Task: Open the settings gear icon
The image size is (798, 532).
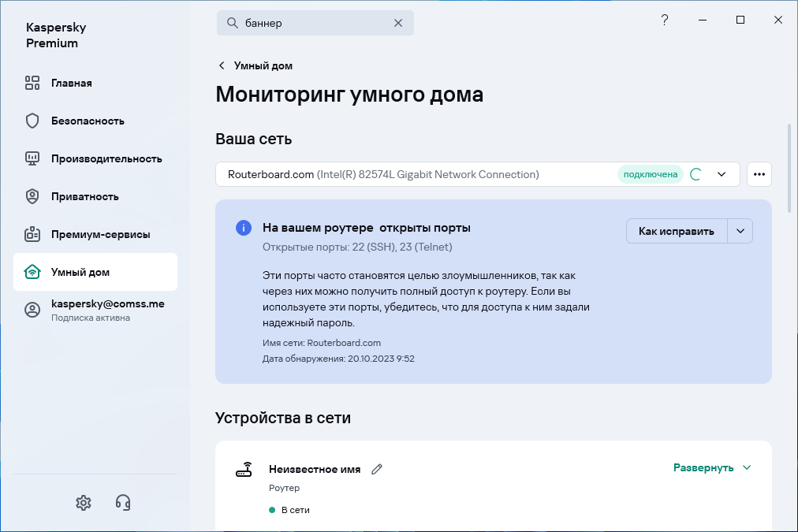Action: point(84,503)
